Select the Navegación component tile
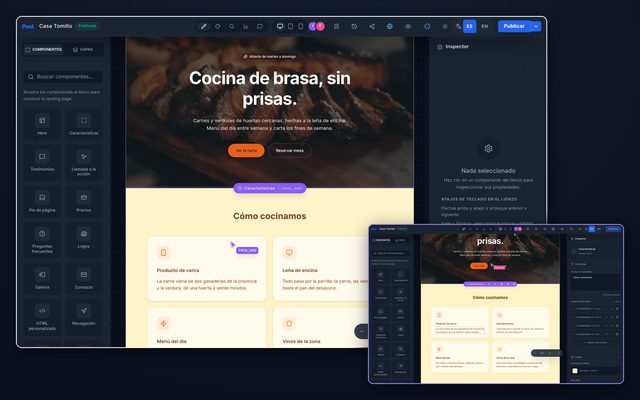This screenshot has width=640, height=400. pos(84,315)
